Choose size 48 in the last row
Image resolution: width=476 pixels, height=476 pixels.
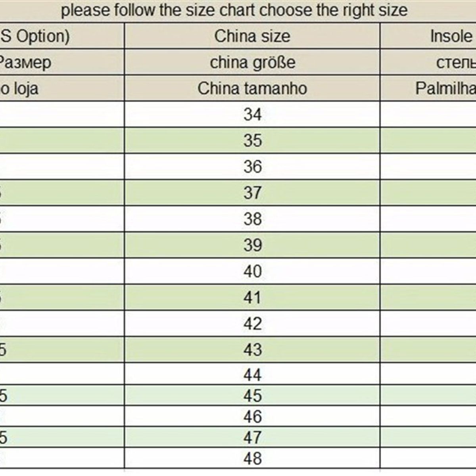[x=252, y=459]
